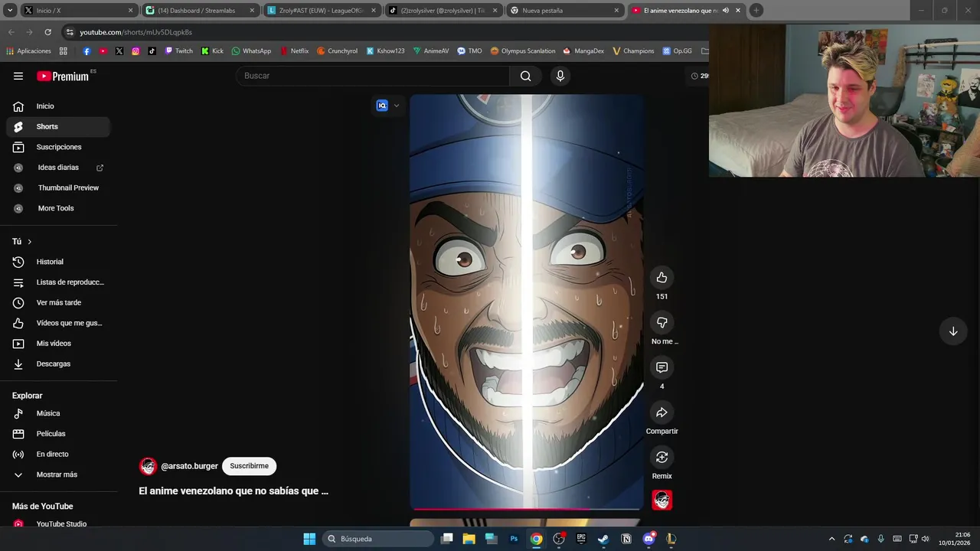Activate voice search microphone
Screen dimensions: 980x551
tap(560, 76)
